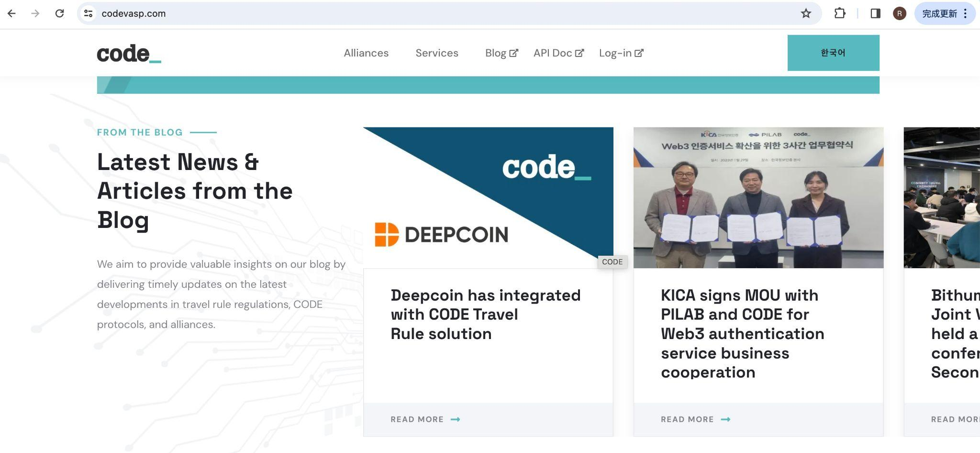
Task: Follow the Log-in link
Action: [615, 53]
